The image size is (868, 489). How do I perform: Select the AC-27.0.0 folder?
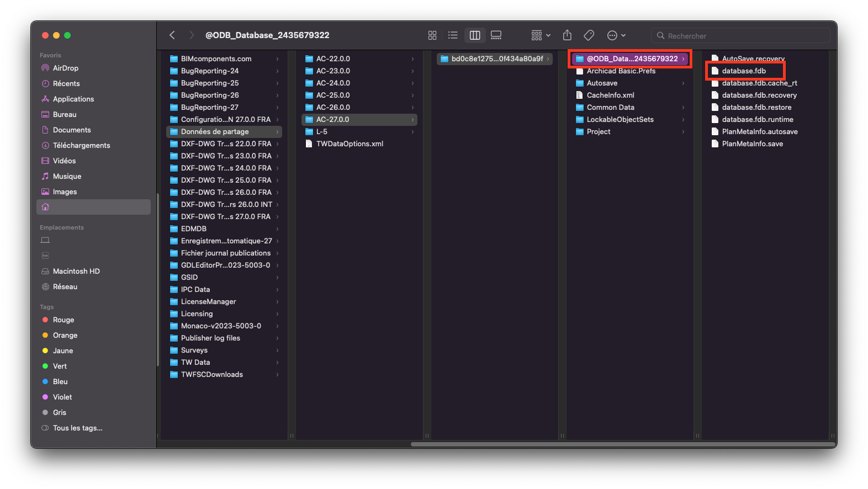(x=359, y=119)
